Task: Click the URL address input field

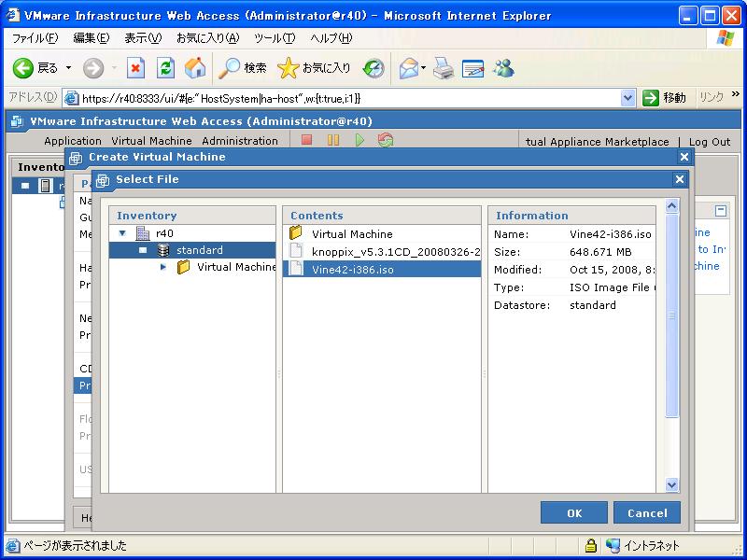Action: pos(350,98)
